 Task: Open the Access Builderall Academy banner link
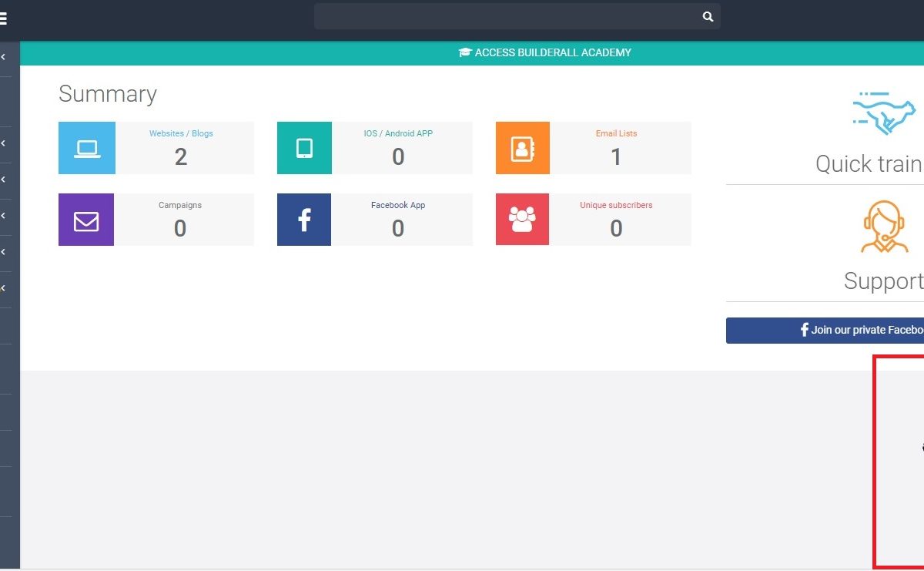coord(545,53)
